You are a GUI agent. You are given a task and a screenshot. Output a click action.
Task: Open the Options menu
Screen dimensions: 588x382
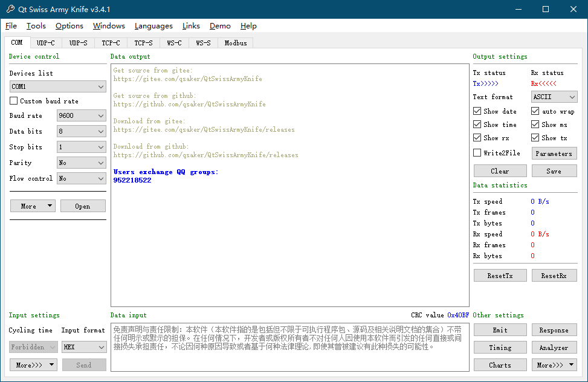(x=69, y=26)
